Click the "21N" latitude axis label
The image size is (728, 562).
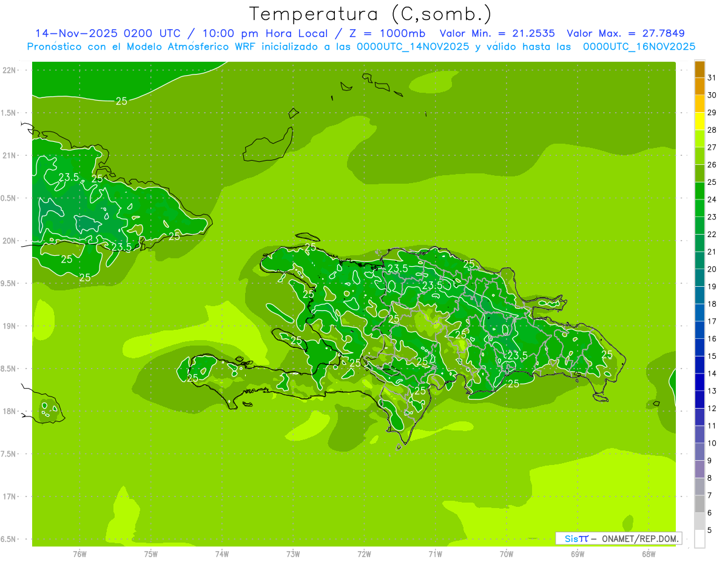click(x=9, y=155)
